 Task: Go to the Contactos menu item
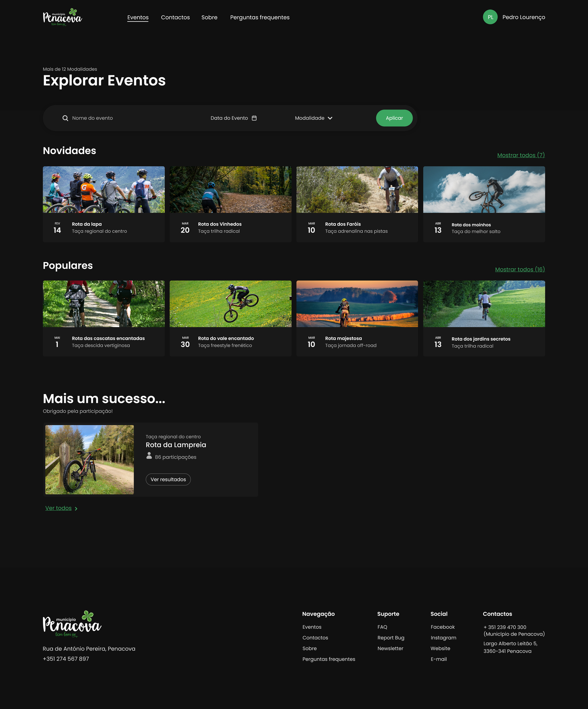point(175,17)
